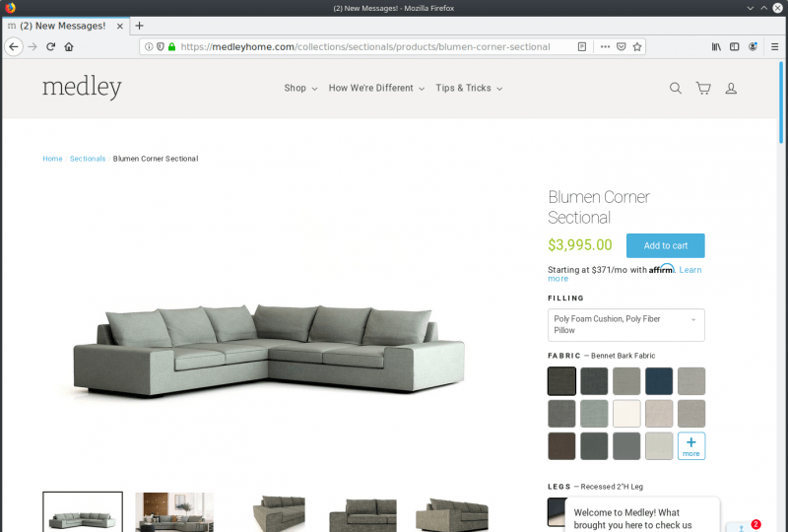Image resolution: width=788 pixels, height=532 pixels.
Task: Follow the Sectionals breadcrumb link
Action: 88,159
